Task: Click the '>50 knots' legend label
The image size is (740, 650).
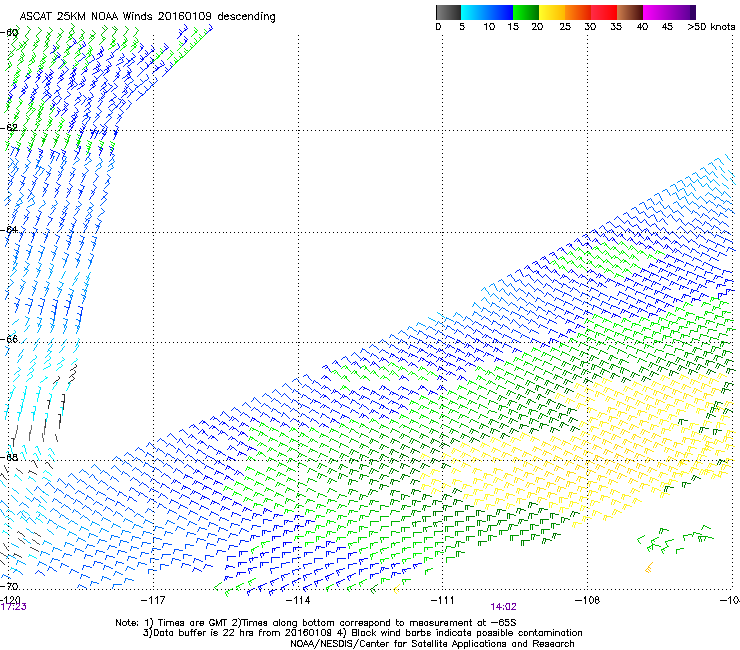Action: pos(711,27)
